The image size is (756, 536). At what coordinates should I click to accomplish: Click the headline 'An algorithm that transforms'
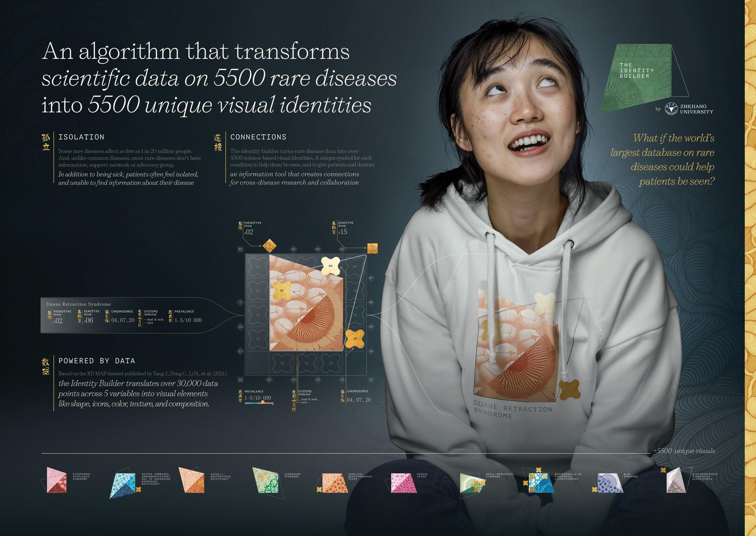[x=196, y=52]
